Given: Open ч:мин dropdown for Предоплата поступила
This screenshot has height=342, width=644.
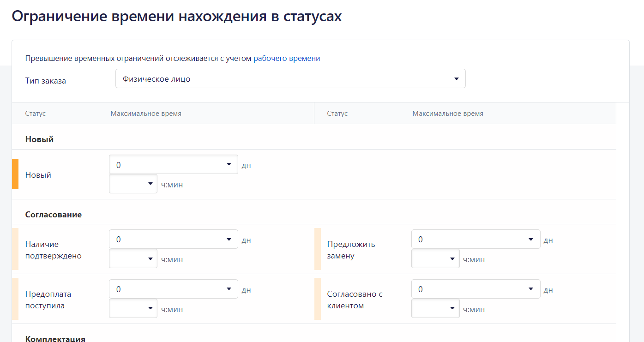Looking at the screenshot, I should click(133, 309).
